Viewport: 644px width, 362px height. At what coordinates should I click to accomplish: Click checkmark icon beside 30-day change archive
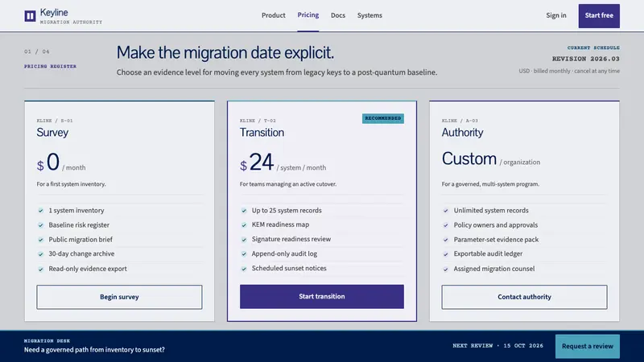click(41, 254)
